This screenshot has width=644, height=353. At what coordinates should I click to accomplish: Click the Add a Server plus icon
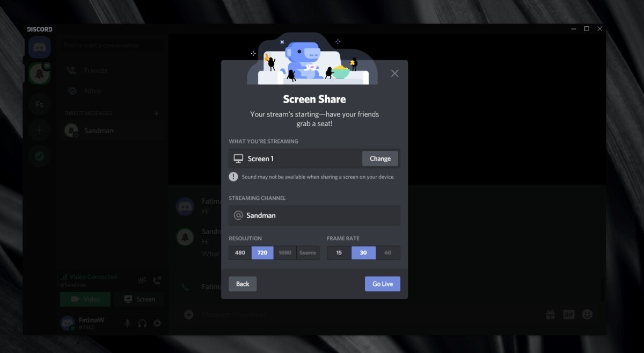pyautogui.click(x=40, y=130)
